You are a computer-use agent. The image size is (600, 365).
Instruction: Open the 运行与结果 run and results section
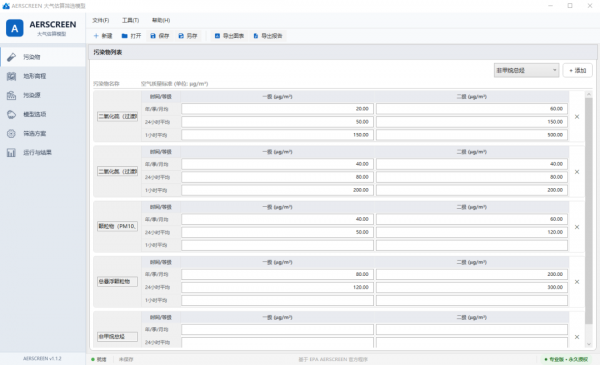[x=43, y=153]
